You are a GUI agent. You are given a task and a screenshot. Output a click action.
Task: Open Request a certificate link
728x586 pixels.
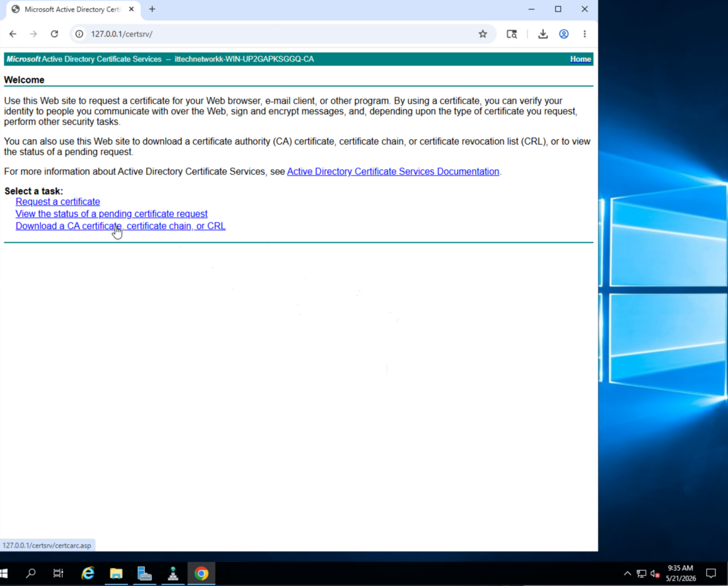pyautogui.click(x=58, y=202)
